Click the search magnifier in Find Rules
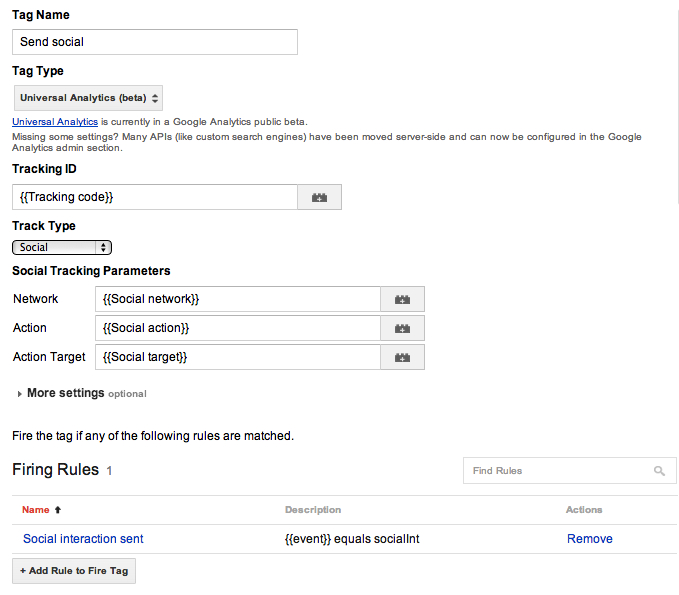The height and width of the screenshot is (595, 679). [659, 471]
